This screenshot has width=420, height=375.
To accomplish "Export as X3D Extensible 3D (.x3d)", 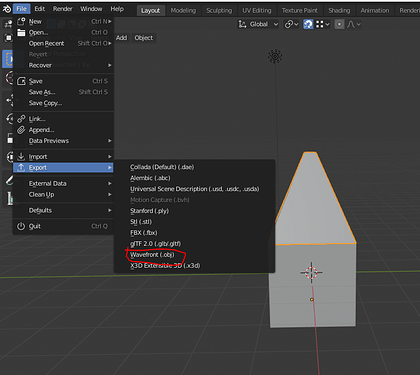I will [x=195, y=266].
